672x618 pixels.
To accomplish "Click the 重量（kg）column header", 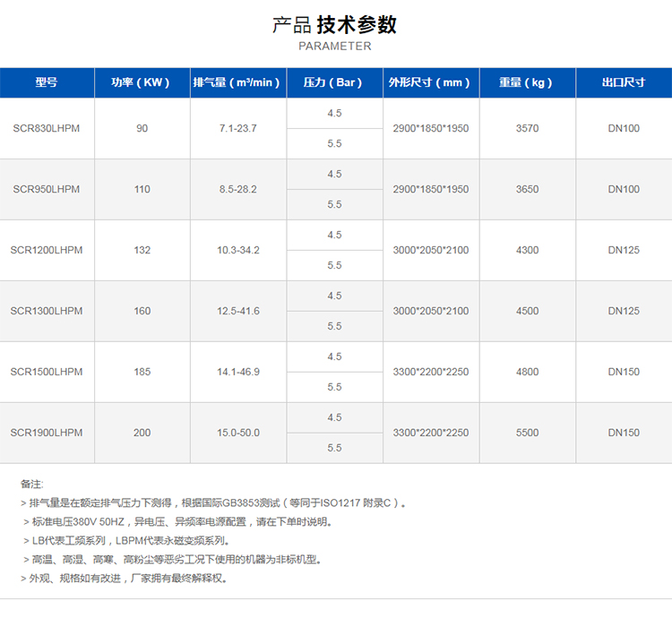I will tap(527, 82).
